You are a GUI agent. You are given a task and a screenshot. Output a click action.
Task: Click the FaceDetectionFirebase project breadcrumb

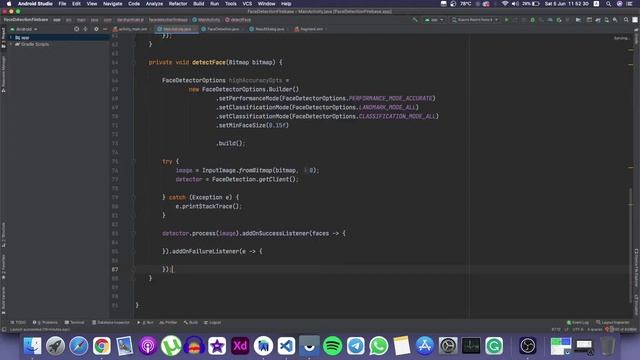coord(26,20)
